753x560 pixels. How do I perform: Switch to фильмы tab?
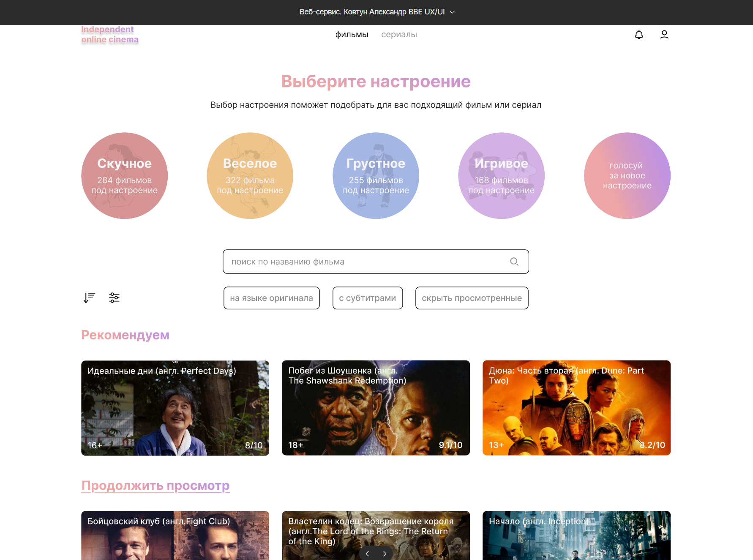point(352,35)
